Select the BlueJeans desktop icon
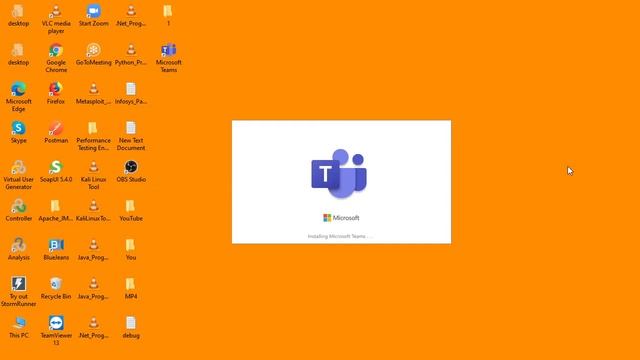The width and height of the screenshot is (640, 360). point(56,250)
